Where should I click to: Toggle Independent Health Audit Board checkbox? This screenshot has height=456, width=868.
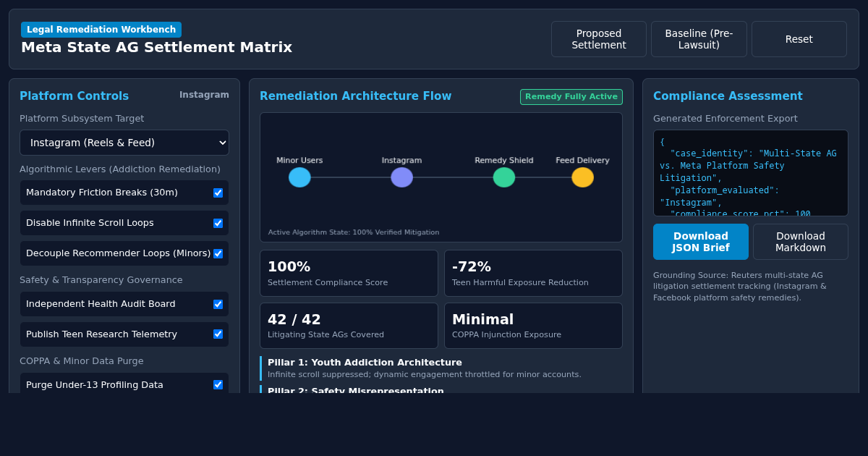[x=218, y=304]
